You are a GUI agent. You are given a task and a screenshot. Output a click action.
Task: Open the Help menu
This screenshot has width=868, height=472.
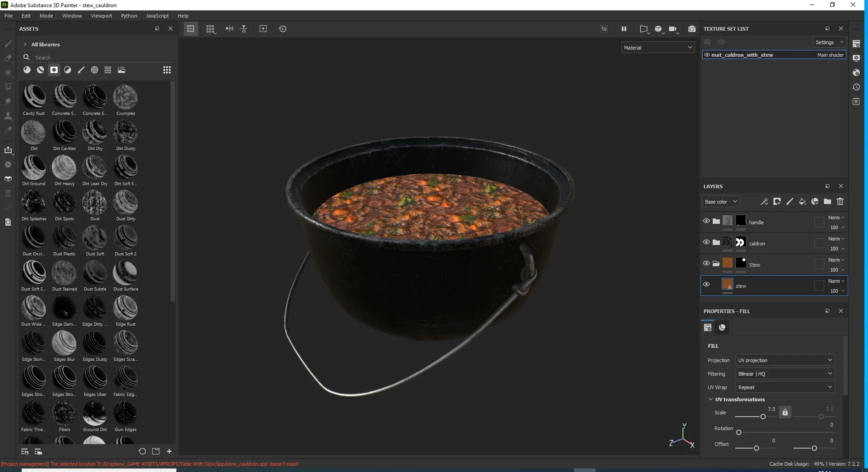tap(183, 16)
